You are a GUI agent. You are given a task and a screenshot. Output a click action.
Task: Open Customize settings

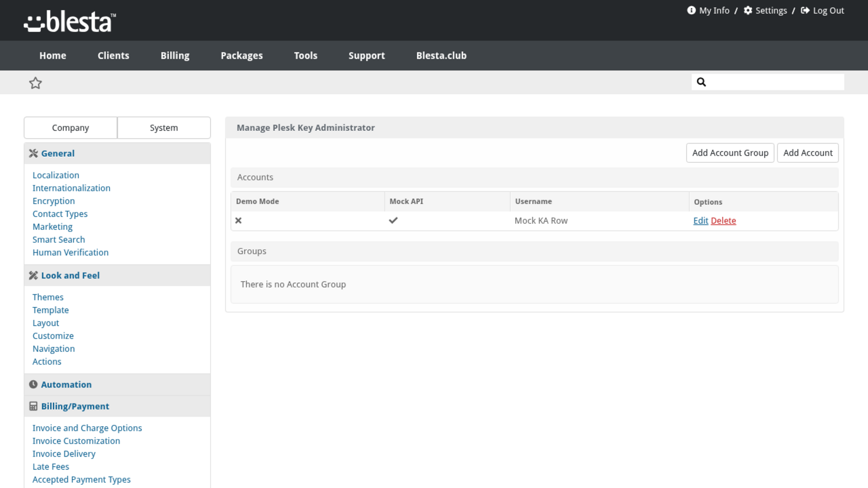53,336
